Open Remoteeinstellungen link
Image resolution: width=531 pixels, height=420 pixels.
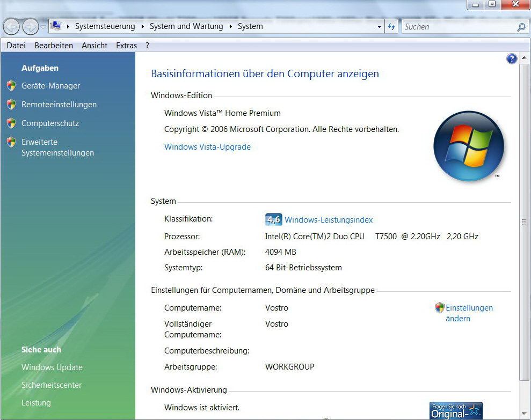click(x=59, y=105)
